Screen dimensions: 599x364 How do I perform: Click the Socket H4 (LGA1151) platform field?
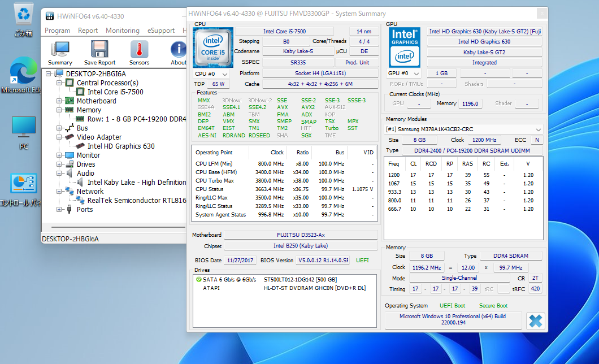point(320,73)
